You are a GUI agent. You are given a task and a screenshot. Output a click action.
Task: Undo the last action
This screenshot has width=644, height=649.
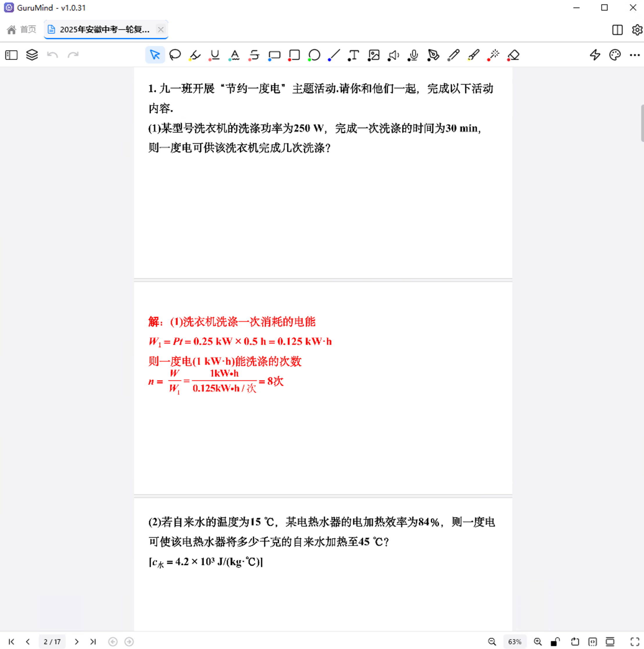[x=52, y=55]
